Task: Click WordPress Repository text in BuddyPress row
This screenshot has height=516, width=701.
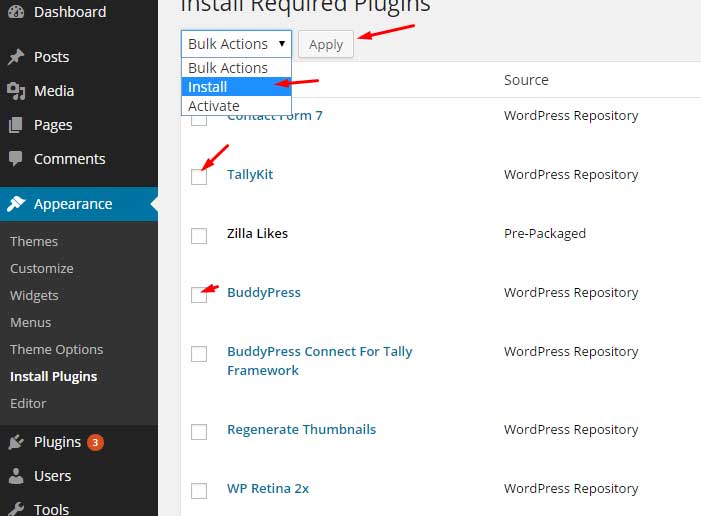Action: (571, 292)
